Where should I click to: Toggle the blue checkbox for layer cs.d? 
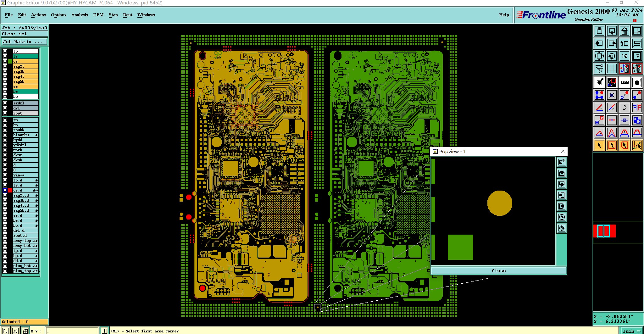tap(5, 190)
